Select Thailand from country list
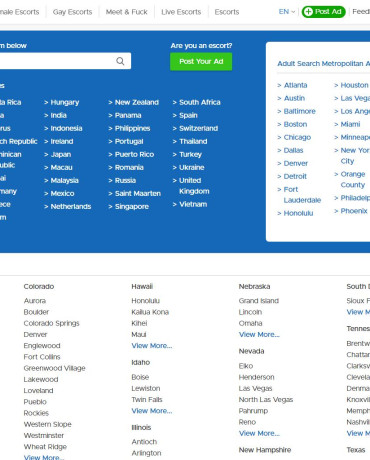Viewport: 370px width, 460px height. [x=193, y=141]
